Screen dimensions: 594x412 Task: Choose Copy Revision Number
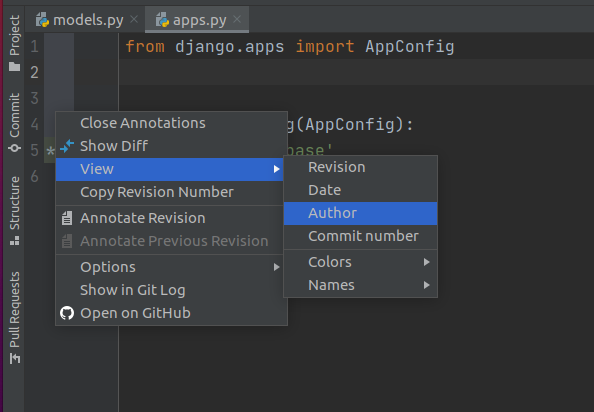coord(171,192)
